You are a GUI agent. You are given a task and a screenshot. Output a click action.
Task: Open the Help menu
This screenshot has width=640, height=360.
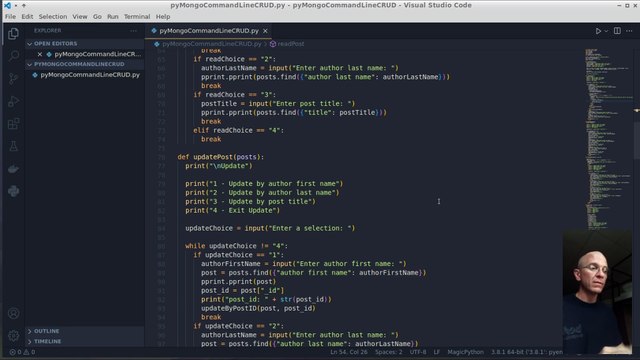(163, 17)
